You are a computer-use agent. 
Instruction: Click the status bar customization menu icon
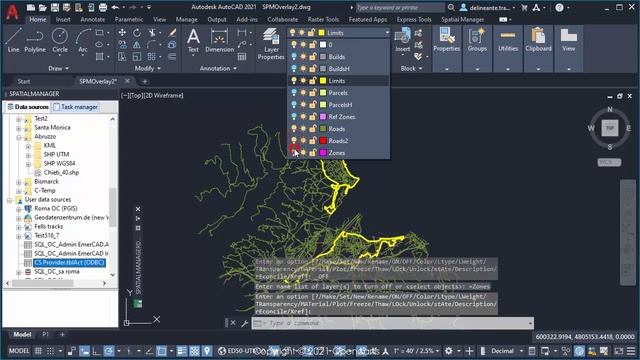(631, 351)
